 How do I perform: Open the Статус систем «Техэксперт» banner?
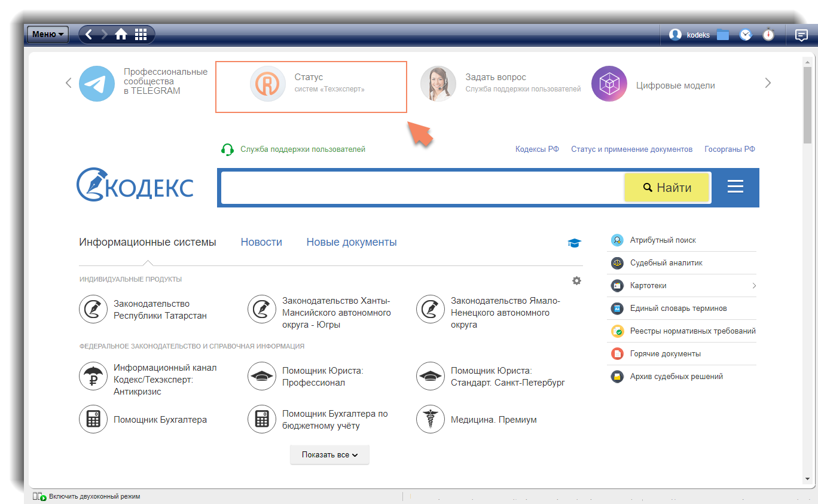311,87
